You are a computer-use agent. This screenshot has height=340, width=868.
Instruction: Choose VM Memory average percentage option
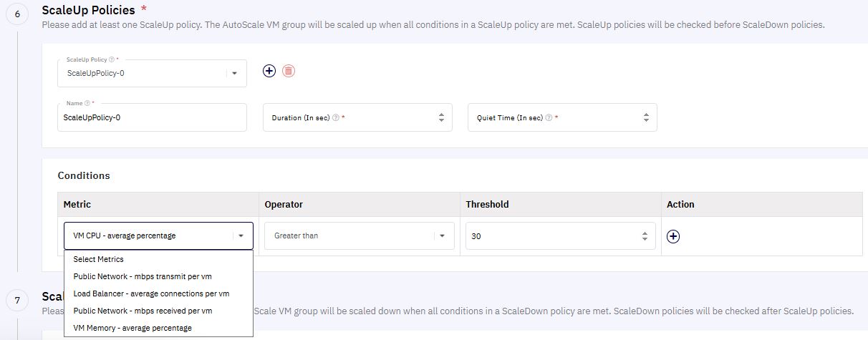pyautogui.click(x=158, y=328)
